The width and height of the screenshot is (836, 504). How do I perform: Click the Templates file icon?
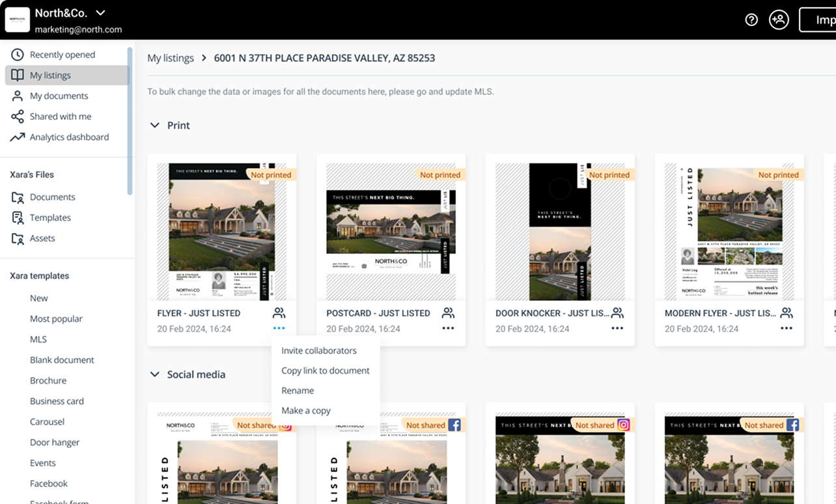(18, 217)
